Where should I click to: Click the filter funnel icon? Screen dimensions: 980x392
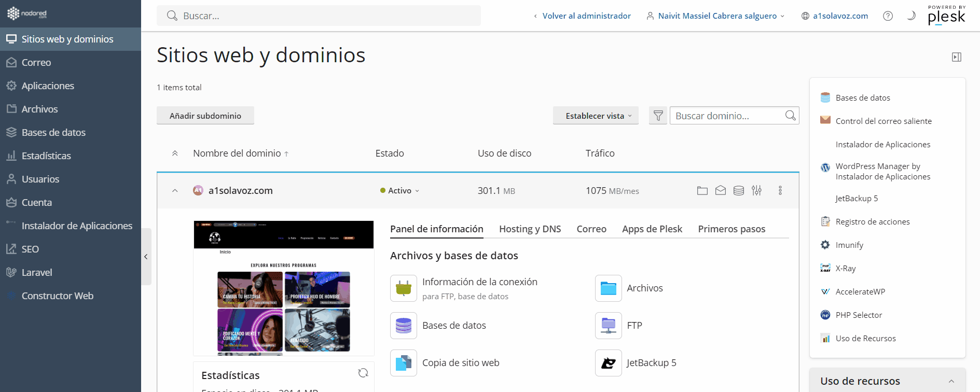coord(658,116)
